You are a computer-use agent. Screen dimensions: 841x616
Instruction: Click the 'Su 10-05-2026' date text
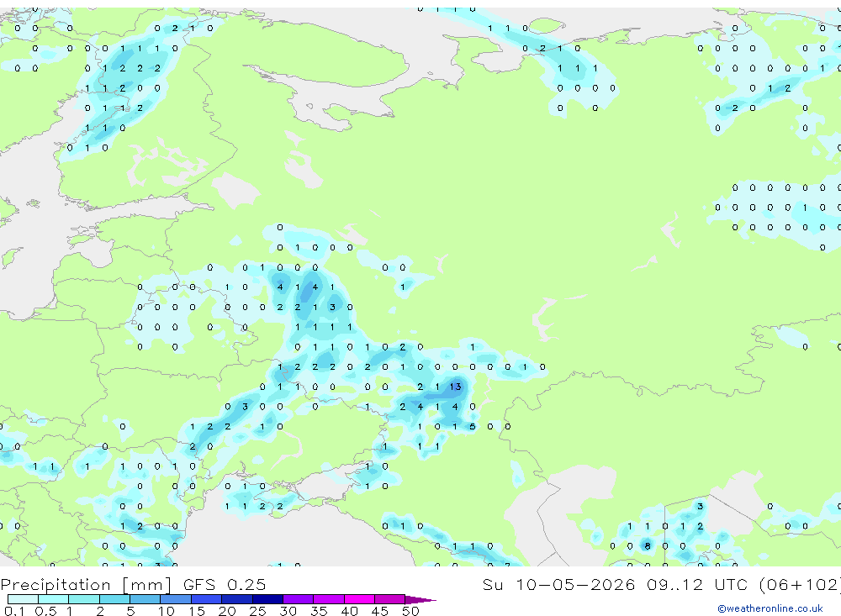(x=559, y=584)
